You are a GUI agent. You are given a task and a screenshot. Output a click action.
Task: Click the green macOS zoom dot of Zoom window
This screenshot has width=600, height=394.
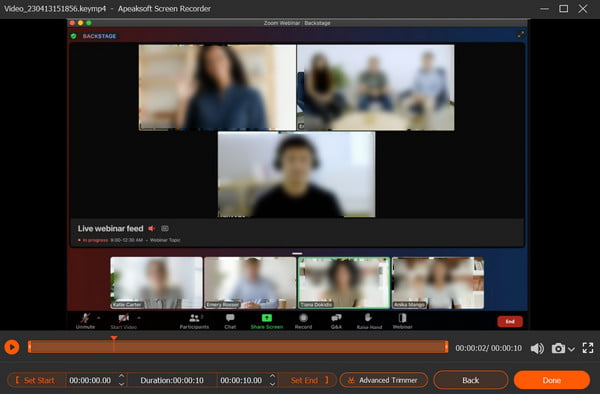tap(89, 23)
